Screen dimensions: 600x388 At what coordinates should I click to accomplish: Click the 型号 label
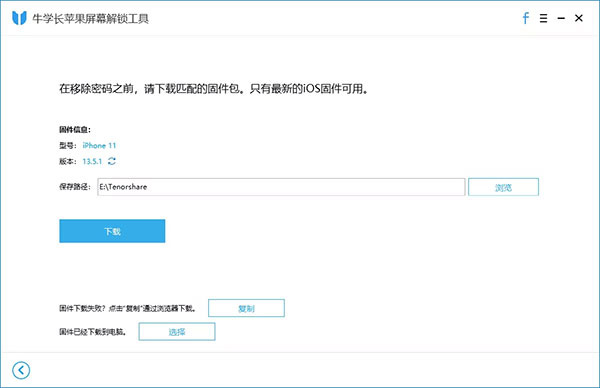(x=68, y=145)
